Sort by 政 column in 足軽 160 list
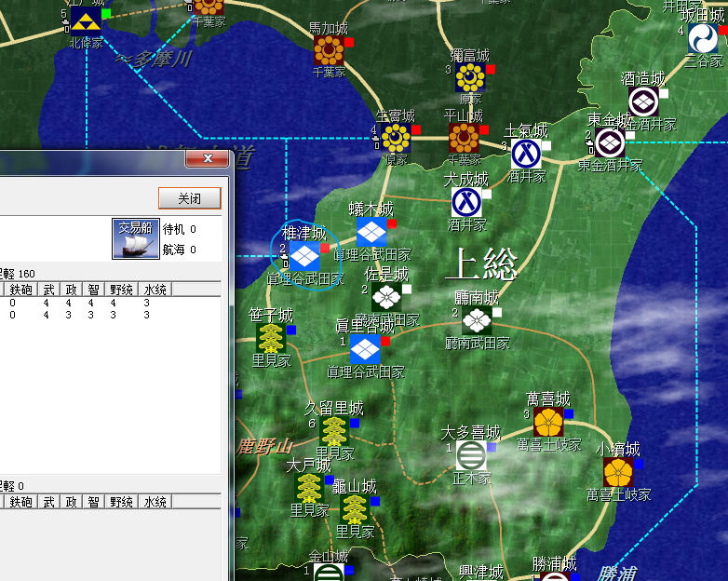This screenshot has height=581, width=728. (x=71, y=290)
